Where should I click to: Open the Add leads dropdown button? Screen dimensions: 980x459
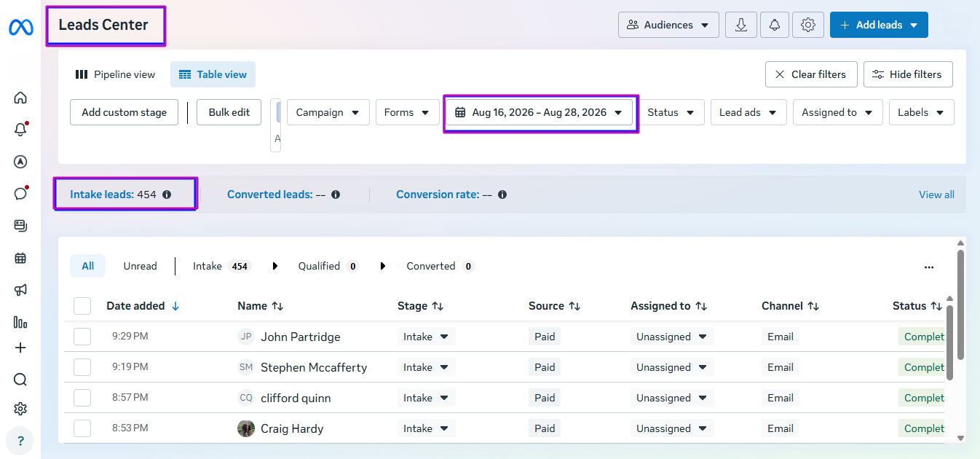pyautogui.click(x=879, y=25)
